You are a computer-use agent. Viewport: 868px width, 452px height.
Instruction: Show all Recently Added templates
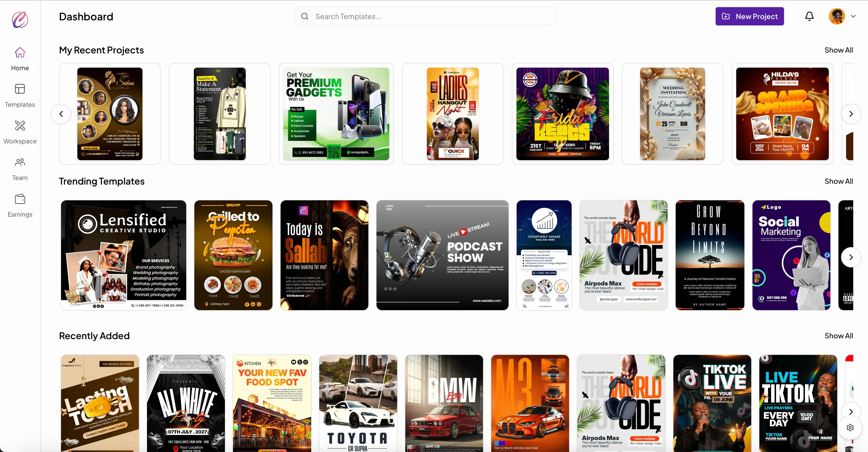(838, 336)
